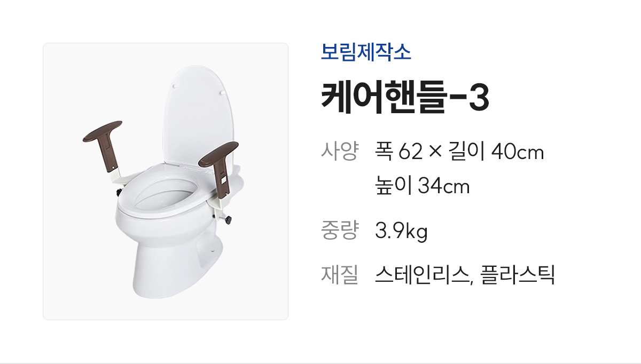Click the 중량 label
The width and height of the screenshot is (641, 364).
click(x=339, y=231)
